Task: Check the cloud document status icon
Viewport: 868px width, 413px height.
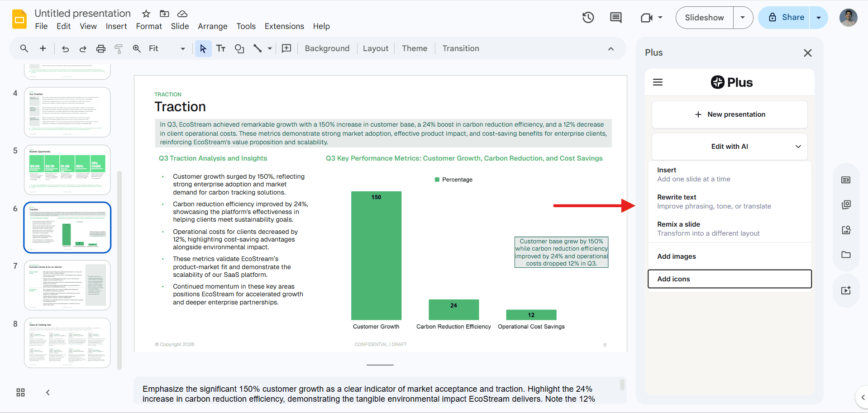Action: pos(182,14)
